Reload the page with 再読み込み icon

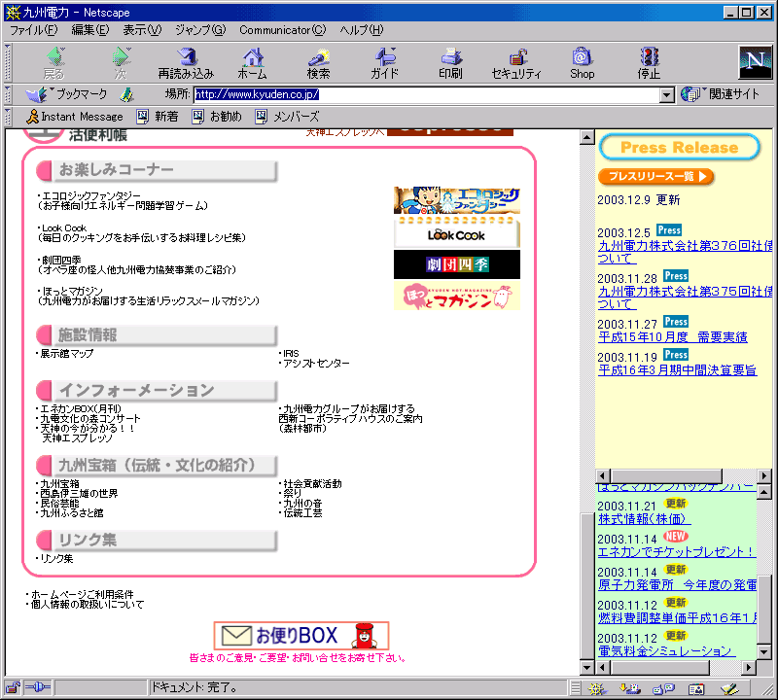point(186,63)
